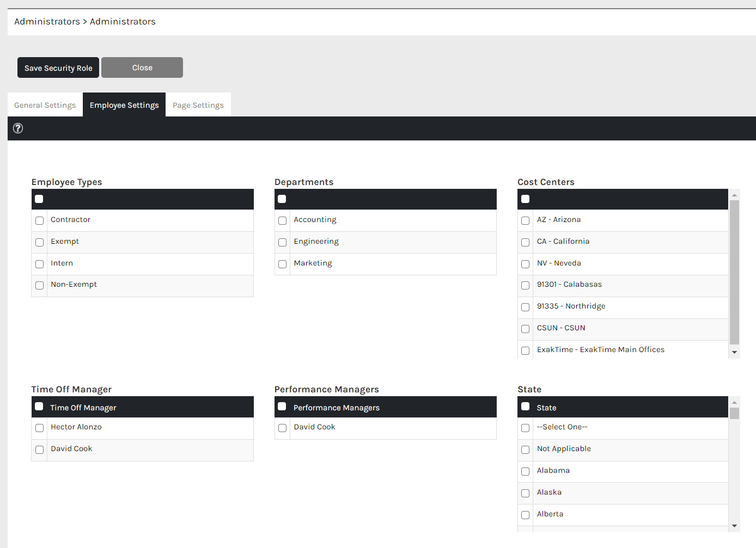756x548 pixels.
Task: Check the Alabama state
Action: (525, 471)
